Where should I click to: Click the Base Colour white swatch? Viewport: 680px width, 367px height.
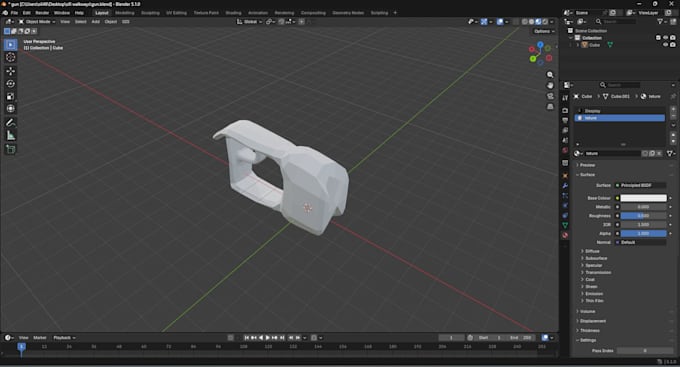(x=643, y=198)
